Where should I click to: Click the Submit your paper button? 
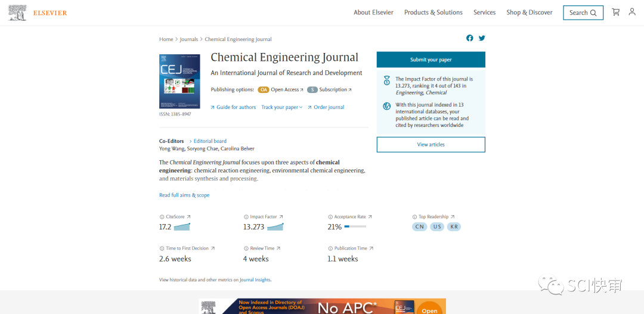coord(431,60)
